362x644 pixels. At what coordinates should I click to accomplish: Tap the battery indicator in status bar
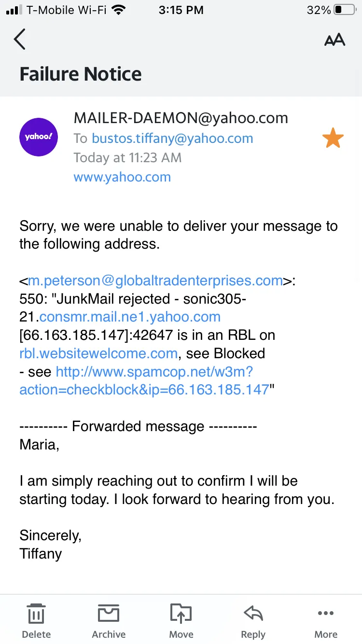coord(345,10)
